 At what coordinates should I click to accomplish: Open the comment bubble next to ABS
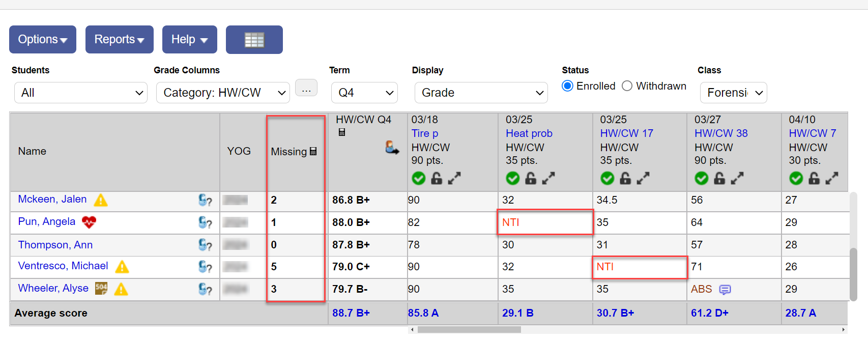[725, 290]
